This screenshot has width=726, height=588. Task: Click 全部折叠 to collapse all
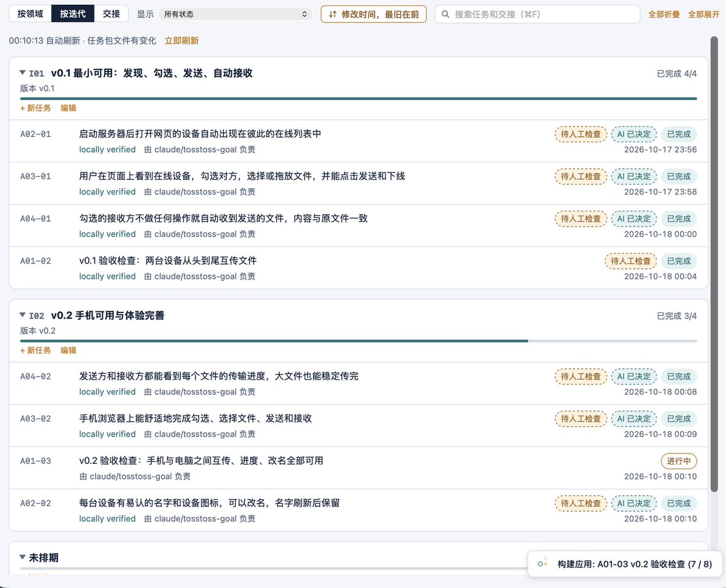664,15
